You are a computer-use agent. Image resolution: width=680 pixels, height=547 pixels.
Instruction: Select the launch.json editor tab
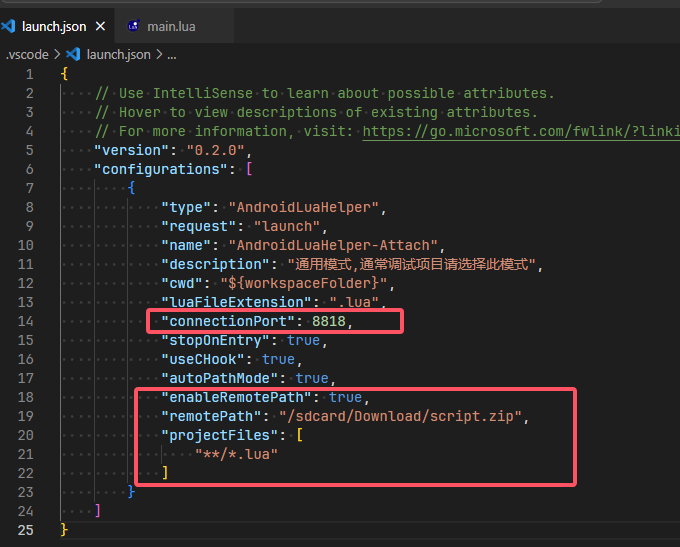tap(53, 25)
